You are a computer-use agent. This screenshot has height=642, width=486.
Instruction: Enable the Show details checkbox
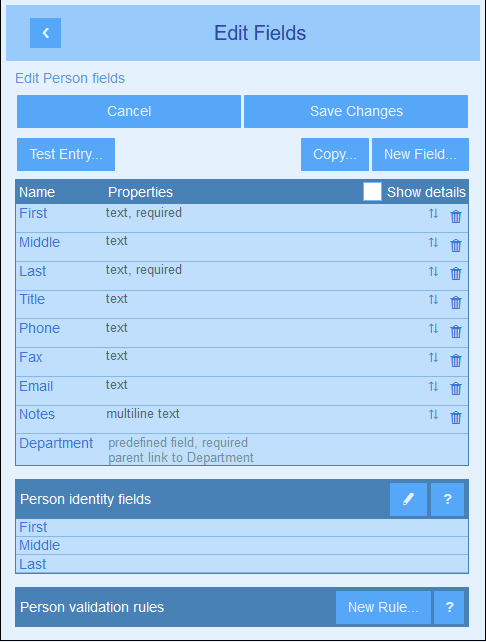pos(372,192)
